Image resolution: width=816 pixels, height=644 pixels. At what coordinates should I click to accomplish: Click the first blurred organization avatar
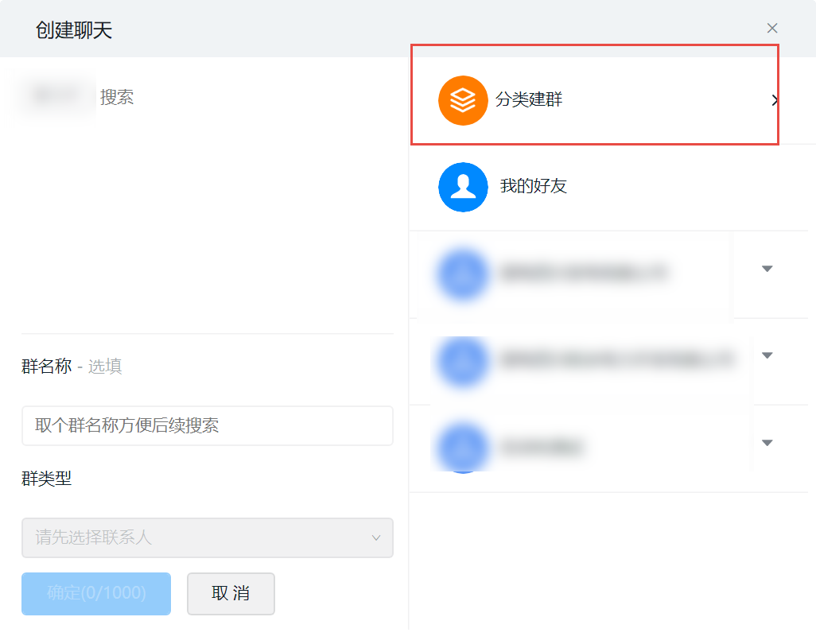tap(462, 274)
